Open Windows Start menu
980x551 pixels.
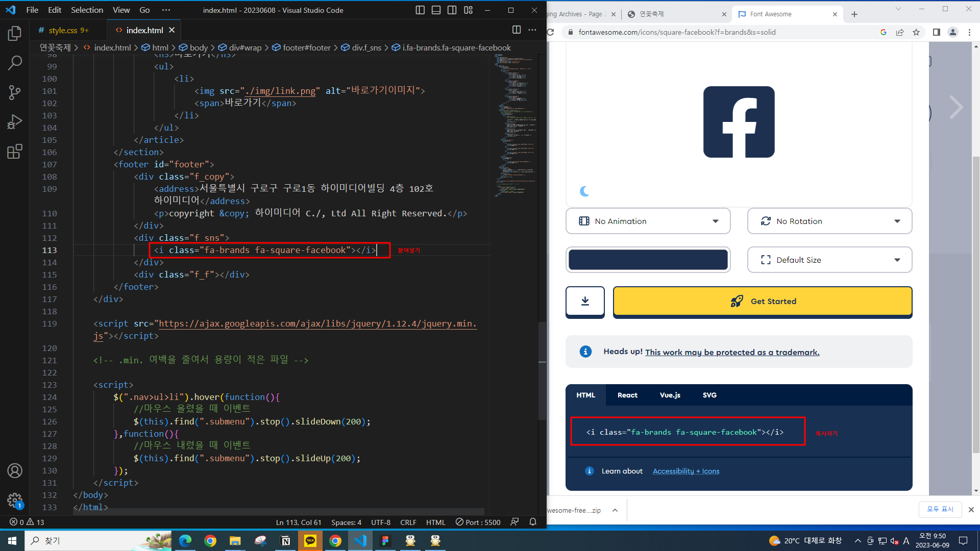[x=12, y=540]
